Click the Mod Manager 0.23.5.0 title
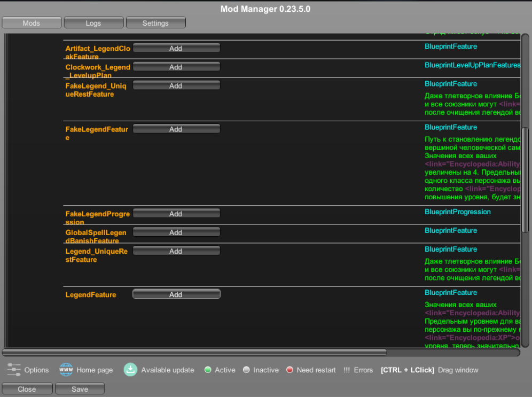This screenshot has height=397, width=532. [x=265, y=9]
